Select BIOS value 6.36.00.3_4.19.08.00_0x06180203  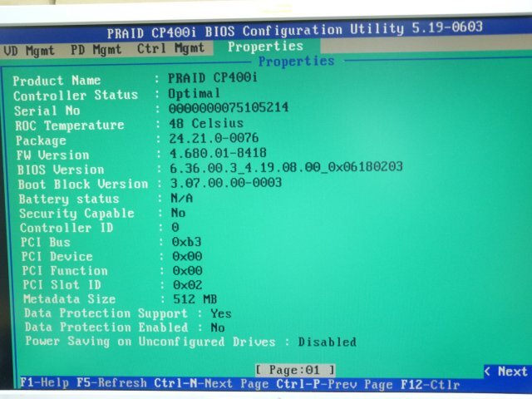(x=286, y=167)
